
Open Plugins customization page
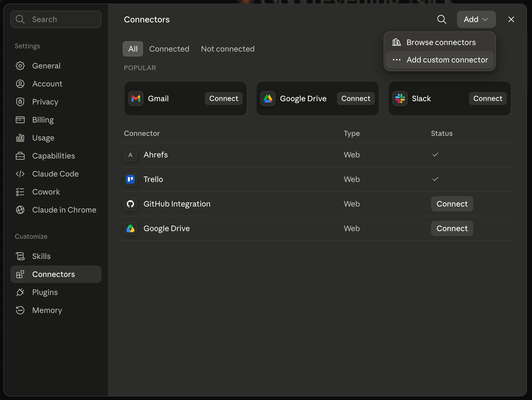(56, 292)
